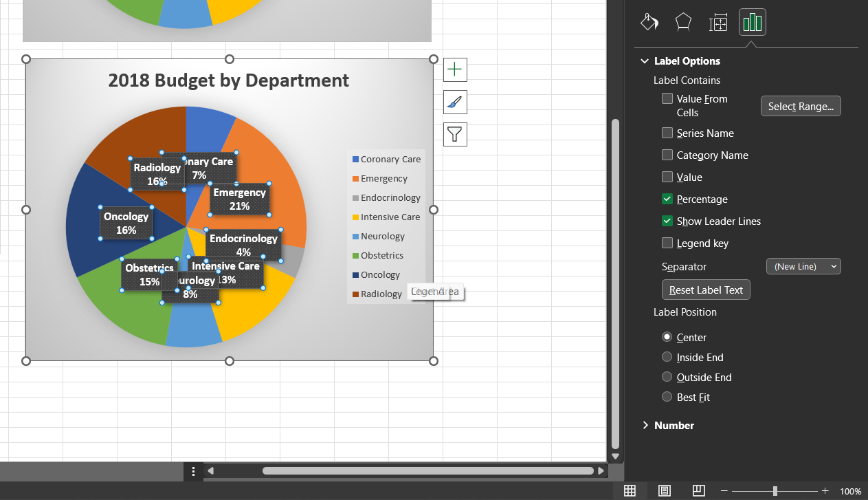Viewport: 868px width, 500px height.
Task: Enable the Category Name checkbox
Action: [x=667, y=155]
